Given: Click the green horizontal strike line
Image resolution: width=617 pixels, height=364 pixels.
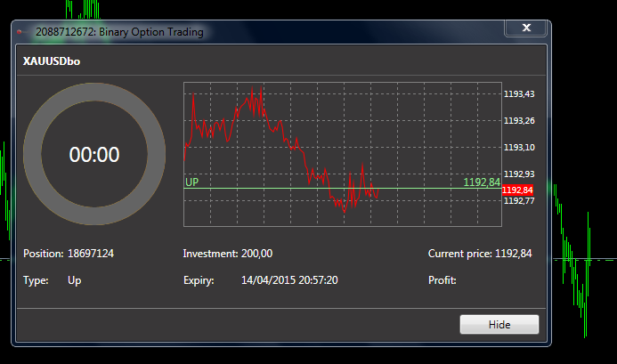Looking at the screenshot, I should click(343, 189).
